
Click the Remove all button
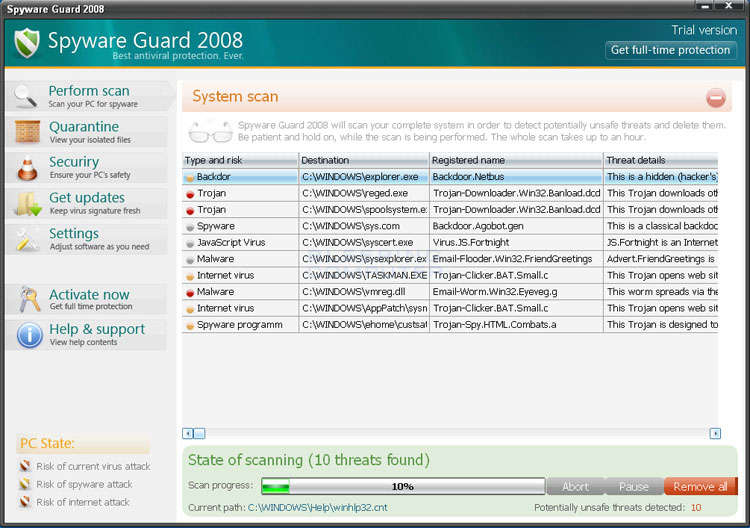(701, 486)
